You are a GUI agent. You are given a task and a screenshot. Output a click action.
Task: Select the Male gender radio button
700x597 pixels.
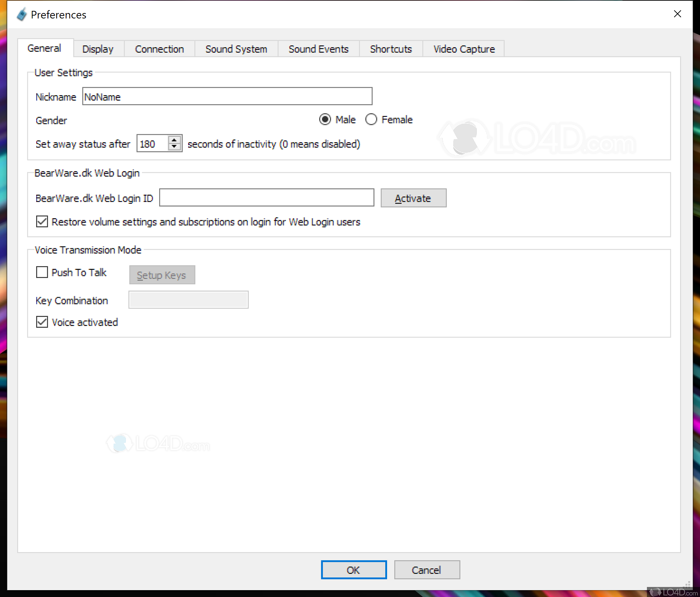[x=325, y=119]
